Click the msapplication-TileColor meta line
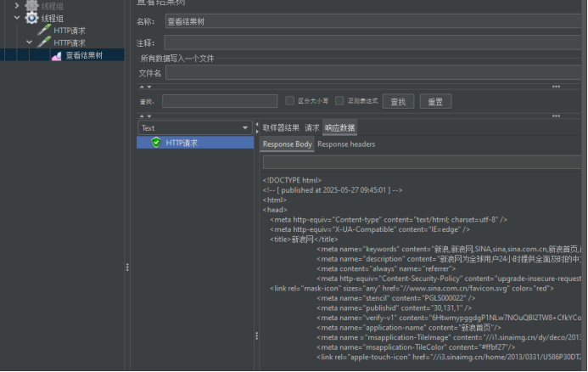 coord(416,347)
